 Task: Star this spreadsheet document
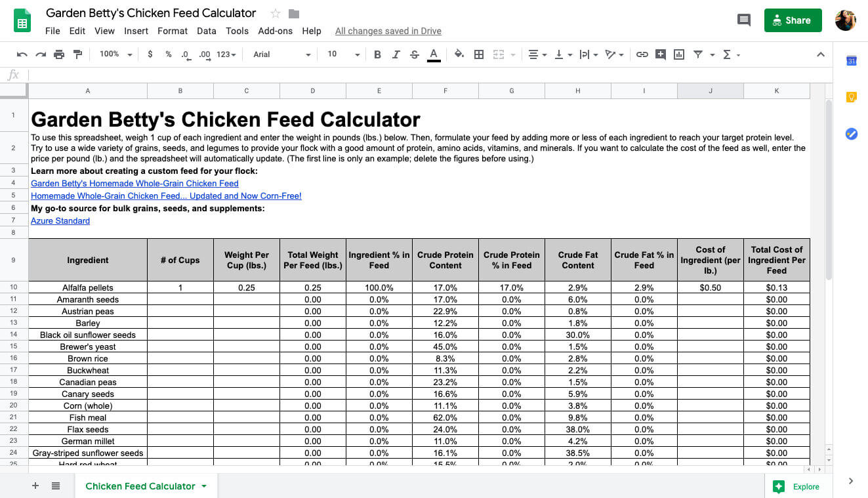[276, 14]
